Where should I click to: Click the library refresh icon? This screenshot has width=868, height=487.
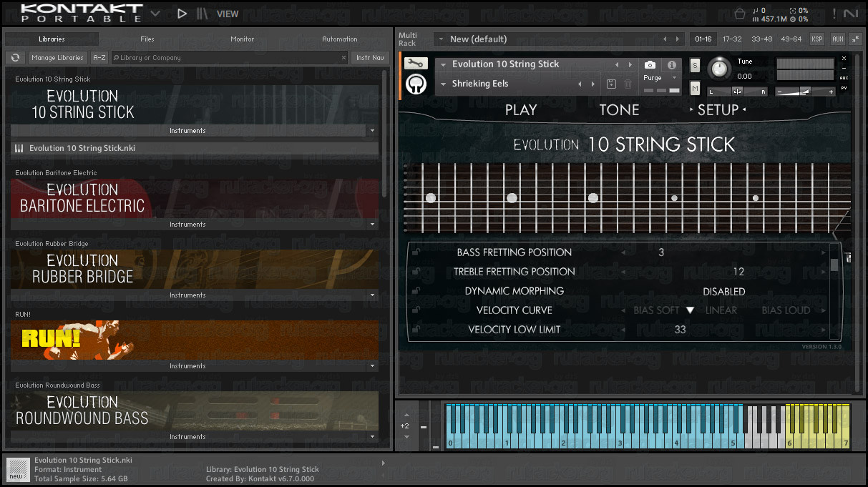point(15,58)
